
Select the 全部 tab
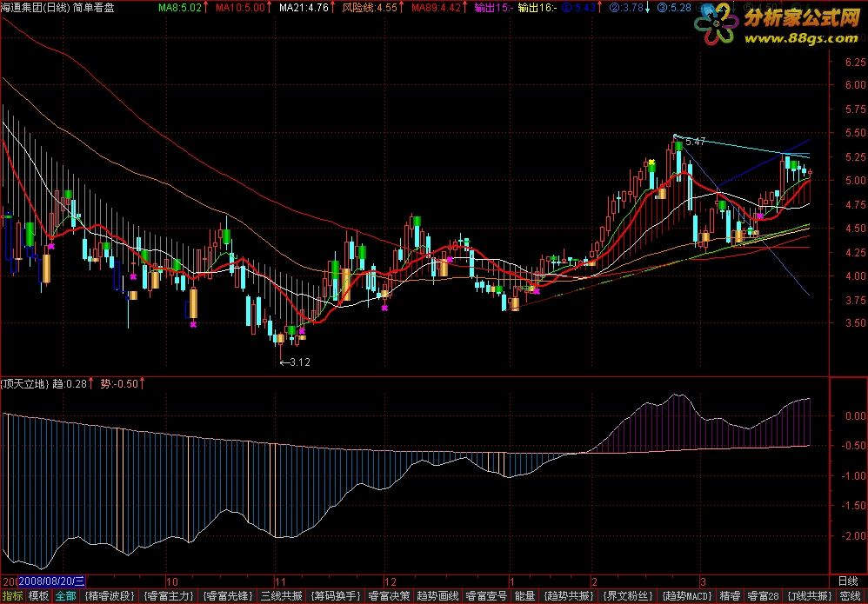click(66, 596)
